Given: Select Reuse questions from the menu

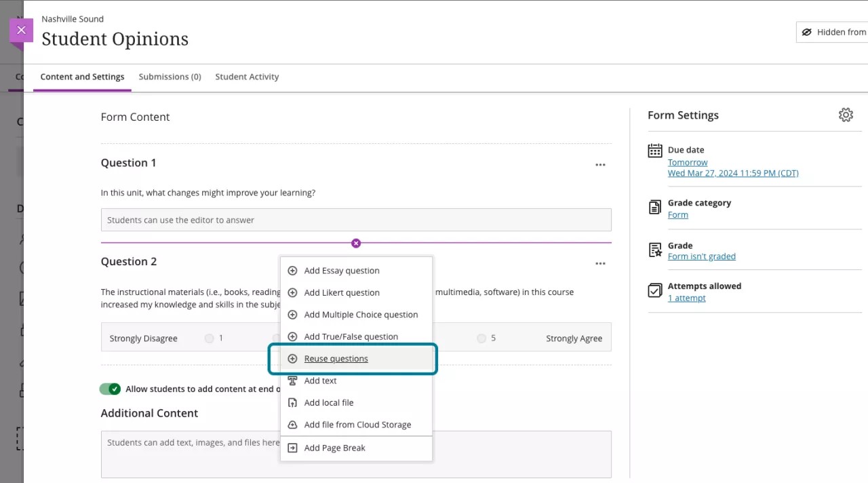Looking at the screenshot, I should click(x=336, y=358).
